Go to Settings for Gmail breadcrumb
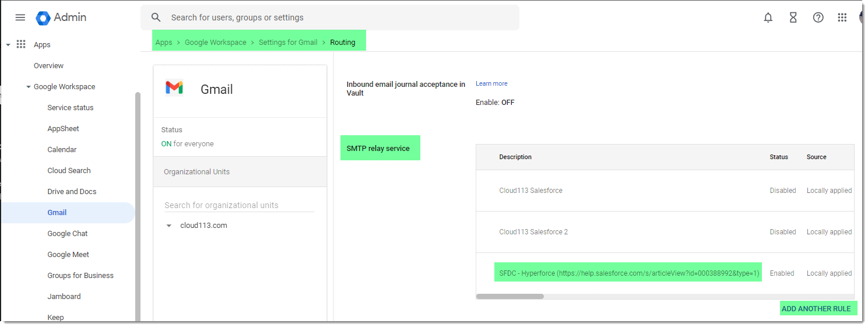The width and height of the screenshot is (868, 327). point(288,42)
